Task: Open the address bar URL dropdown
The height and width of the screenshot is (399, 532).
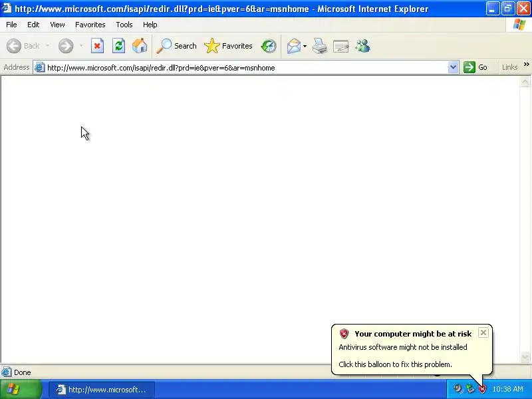Action: (453, 67)
